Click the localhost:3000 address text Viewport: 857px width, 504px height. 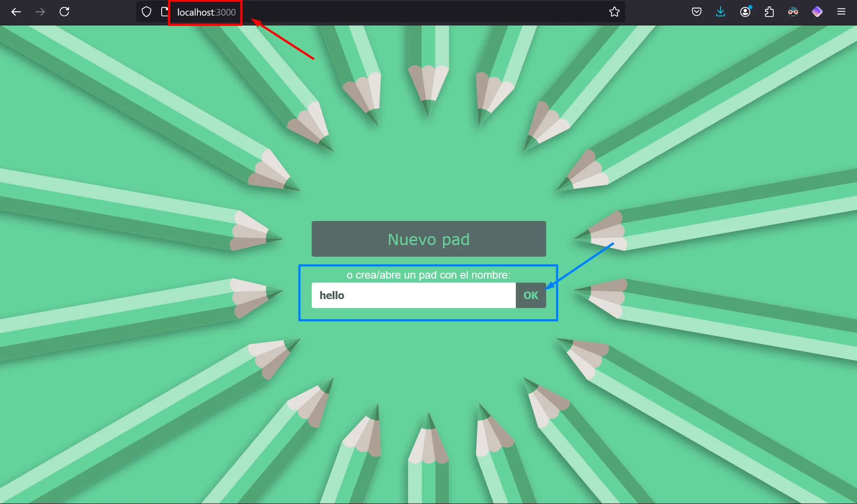pyautogui.click(x=206, y=12)
